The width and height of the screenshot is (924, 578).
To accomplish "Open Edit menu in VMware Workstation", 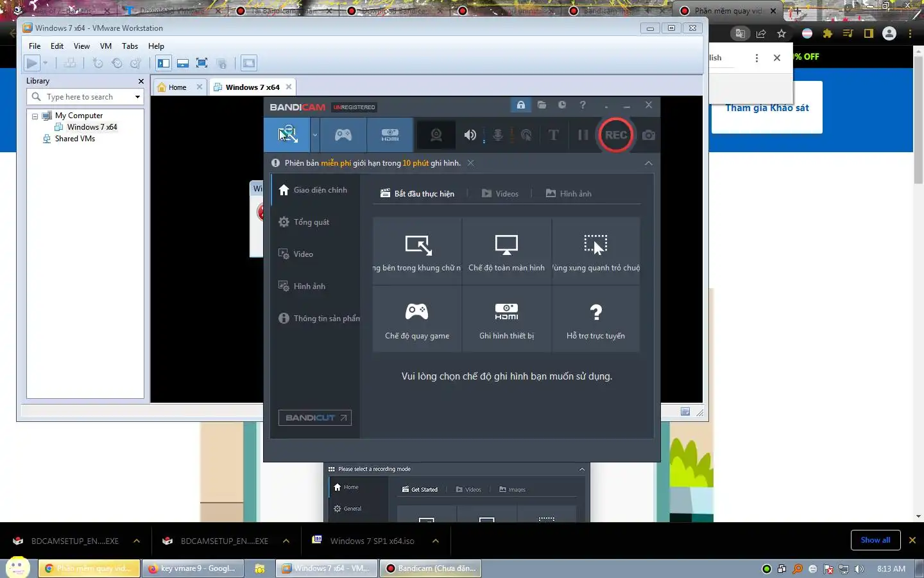I will pos(57,46).
